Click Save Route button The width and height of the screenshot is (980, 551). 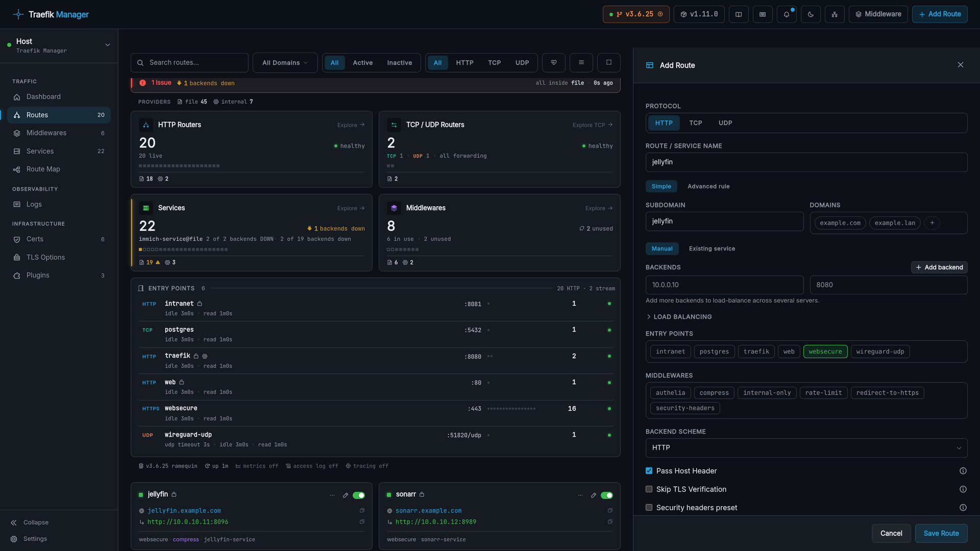point(941,533)
